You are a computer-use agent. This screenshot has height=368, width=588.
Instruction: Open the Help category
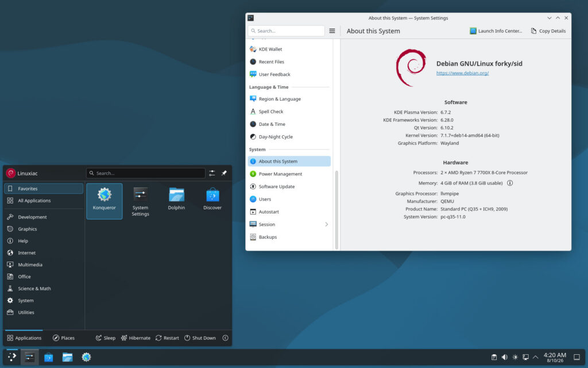point(44,241)
